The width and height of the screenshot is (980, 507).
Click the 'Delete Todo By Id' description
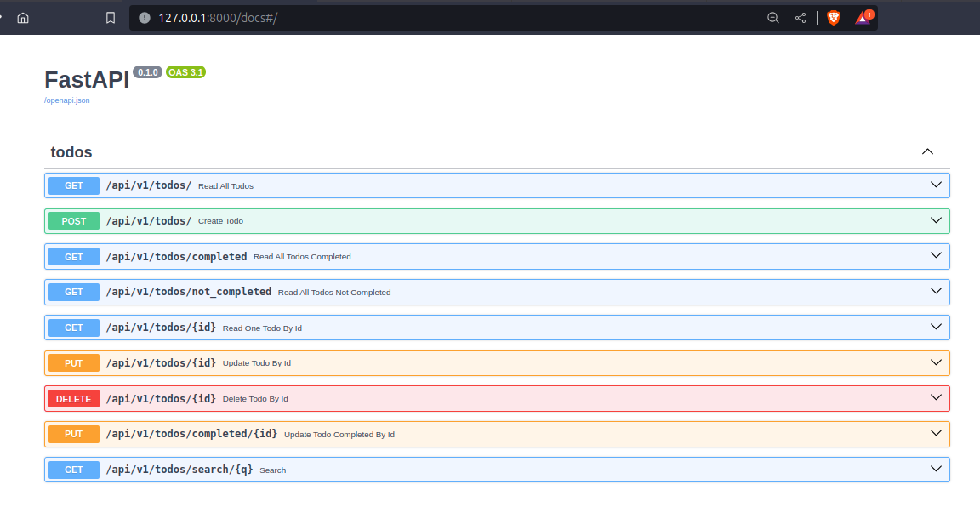pyautogui.click(x=255, y=399)
